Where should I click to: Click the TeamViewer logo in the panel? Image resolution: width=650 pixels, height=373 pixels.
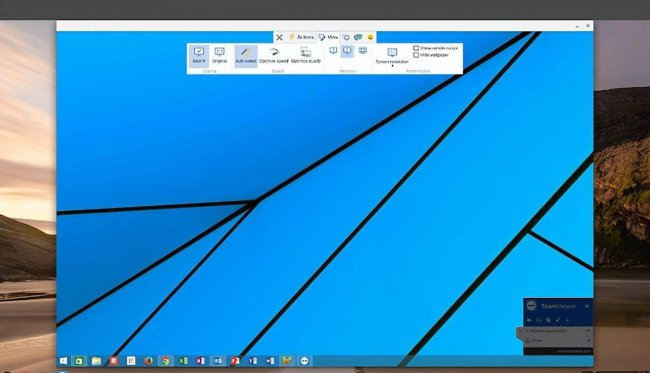click(531, 306)
